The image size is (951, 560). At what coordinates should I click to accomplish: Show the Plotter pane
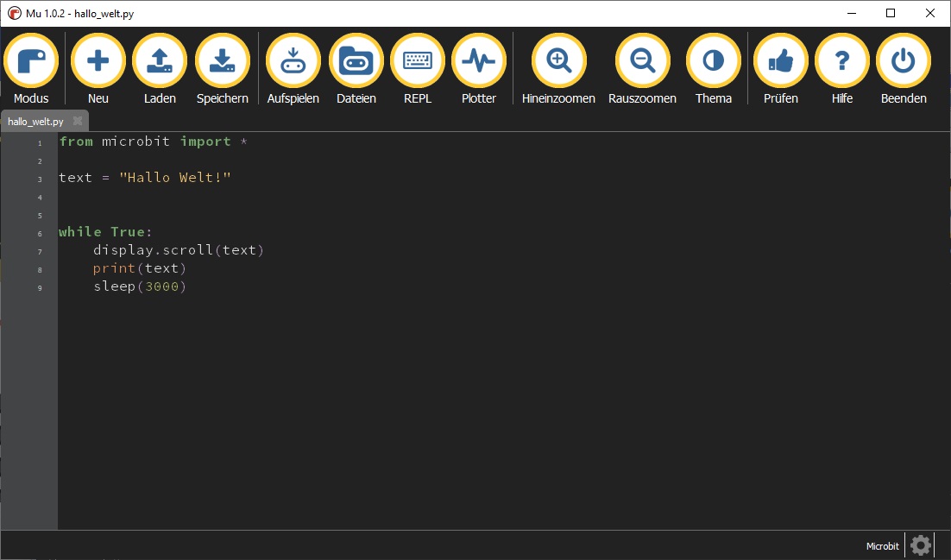[479, 69]
